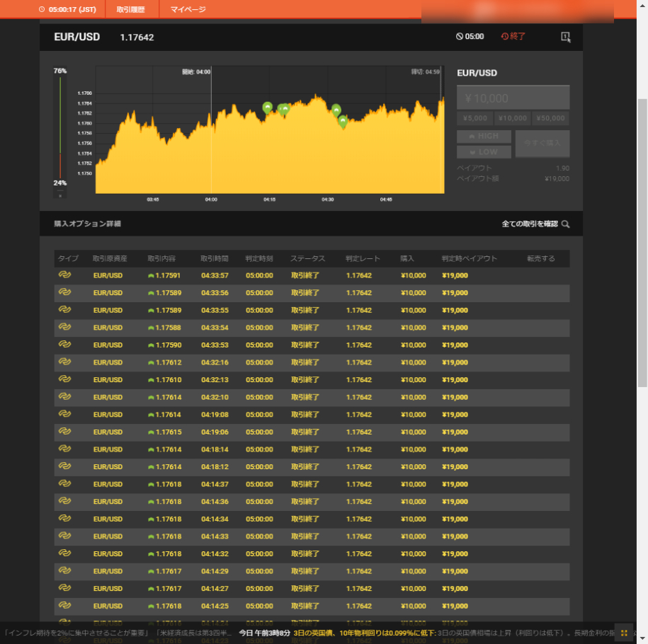Click type icon of the 04:14:33 trade row
This screenshot has height=644, width=648.
pos(64,535)
